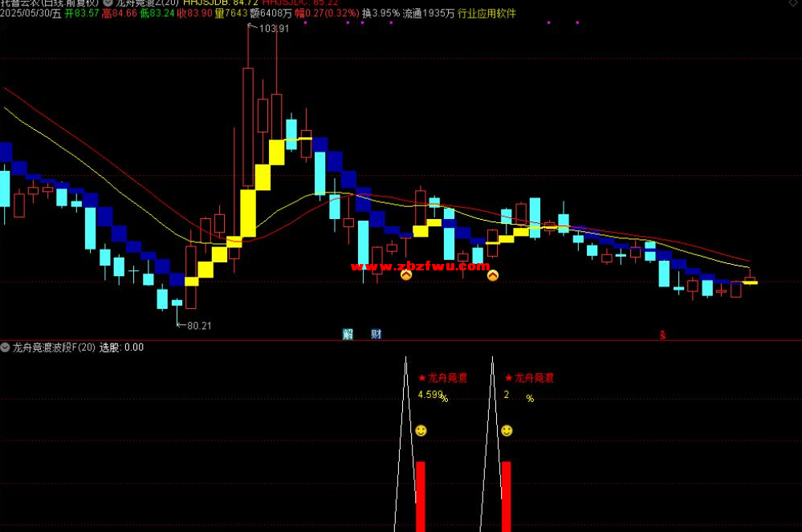Click the turnover rate 换3.95%
The height and width of the screenshot is (532, 802).
pos(381,14)
